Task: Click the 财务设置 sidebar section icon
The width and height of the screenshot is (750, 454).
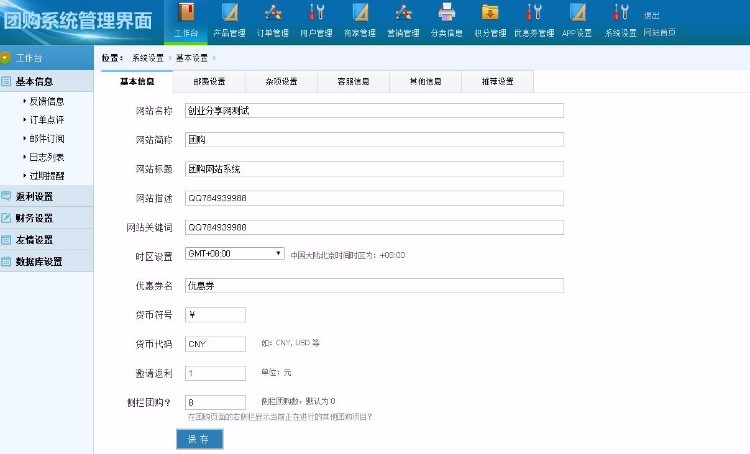Action: (6, 218)
